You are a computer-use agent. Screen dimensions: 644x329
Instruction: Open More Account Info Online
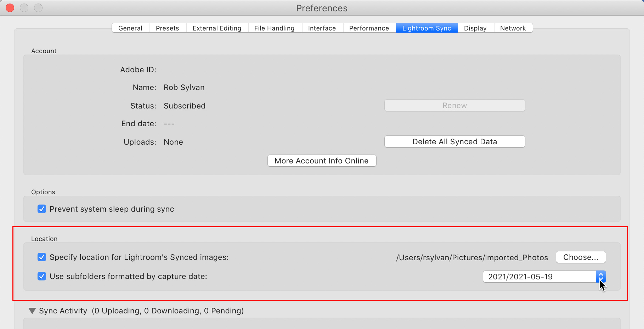point(322,161)
